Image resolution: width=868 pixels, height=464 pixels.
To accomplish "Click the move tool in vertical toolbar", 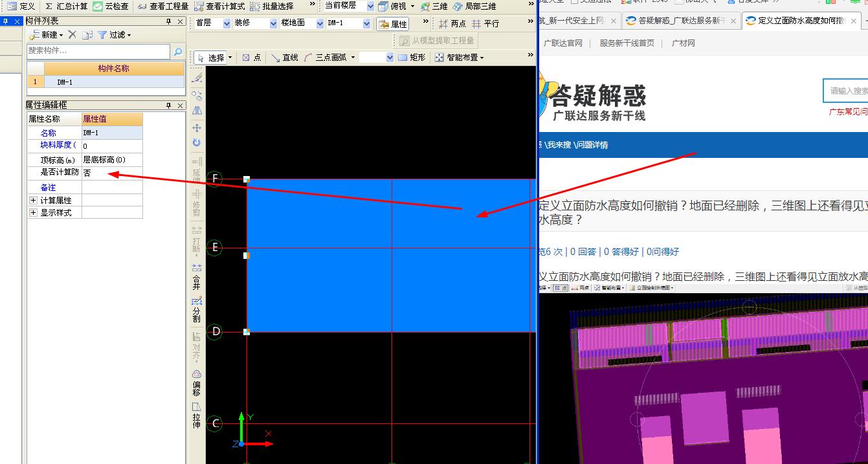I will (197, 127).
